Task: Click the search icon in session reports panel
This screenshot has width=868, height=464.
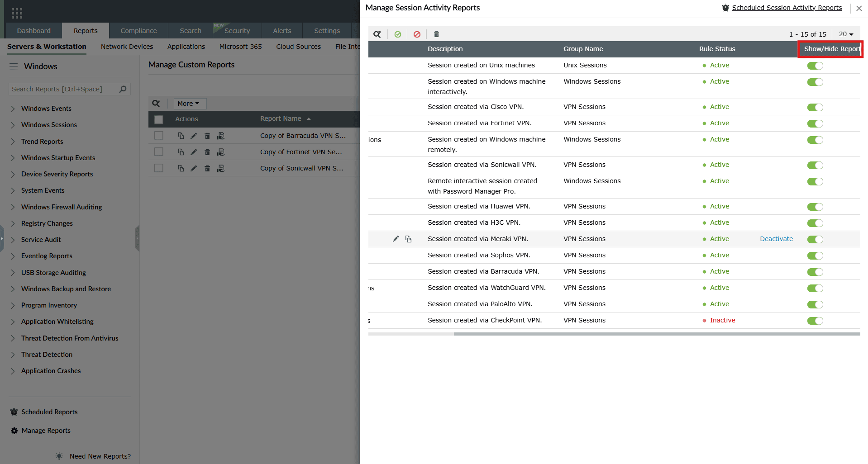Action: (377, 34)
